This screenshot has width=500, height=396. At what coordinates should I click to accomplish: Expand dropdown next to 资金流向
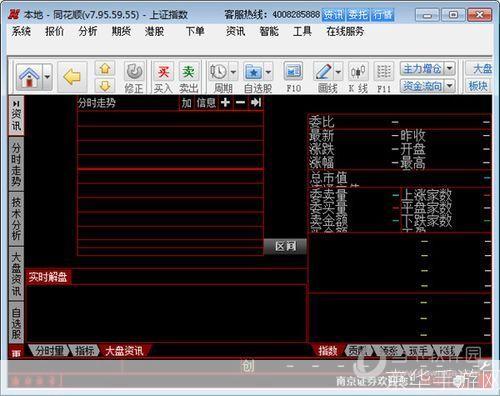click(450, 86)
